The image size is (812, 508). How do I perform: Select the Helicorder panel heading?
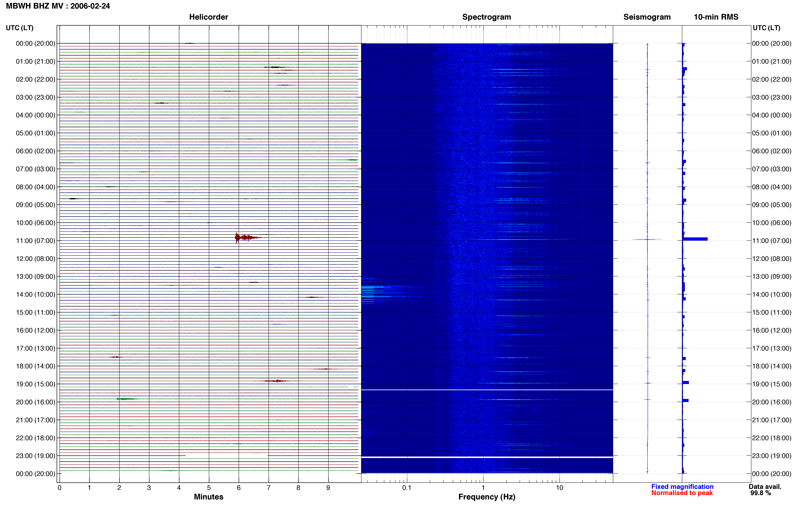[209, 17]
